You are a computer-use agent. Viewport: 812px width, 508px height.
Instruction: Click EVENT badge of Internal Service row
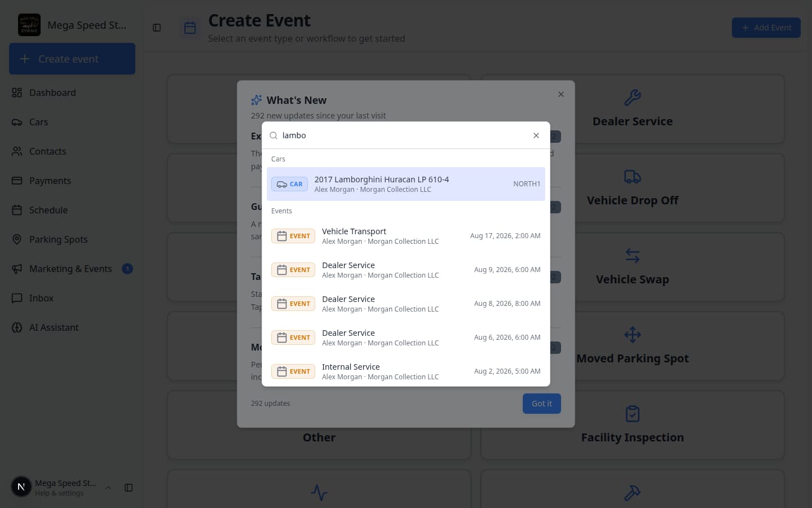[x=293, y=371]
